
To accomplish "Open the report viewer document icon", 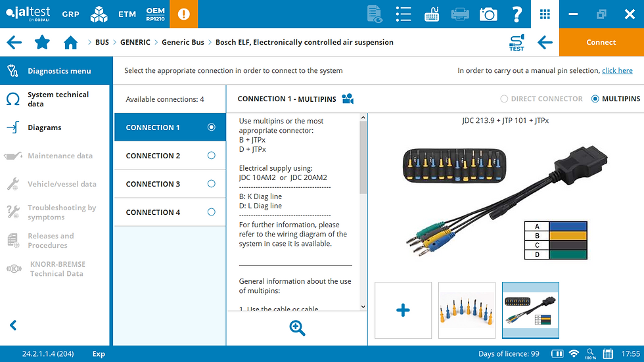I will (x=375, y=14).
